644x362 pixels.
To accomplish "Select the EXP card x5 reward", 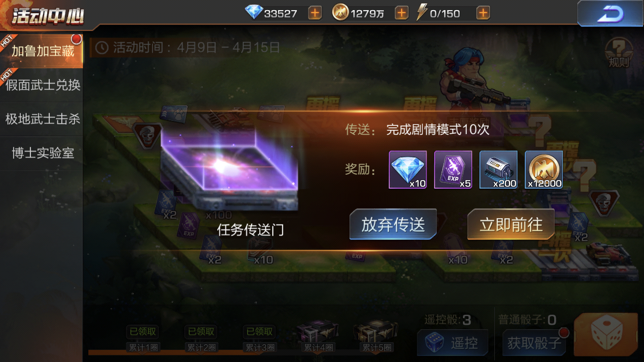I will pos(453,169).
